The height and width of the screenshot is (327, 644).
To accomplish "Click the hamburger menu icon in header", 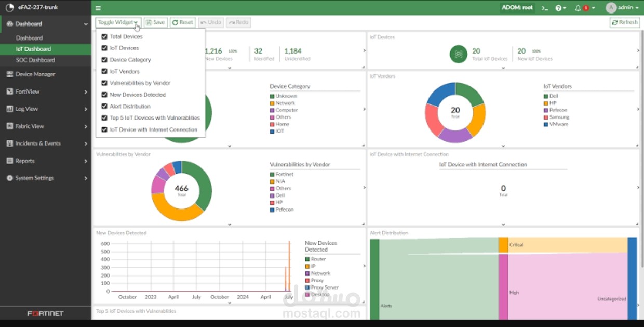I will click(98, 8).
